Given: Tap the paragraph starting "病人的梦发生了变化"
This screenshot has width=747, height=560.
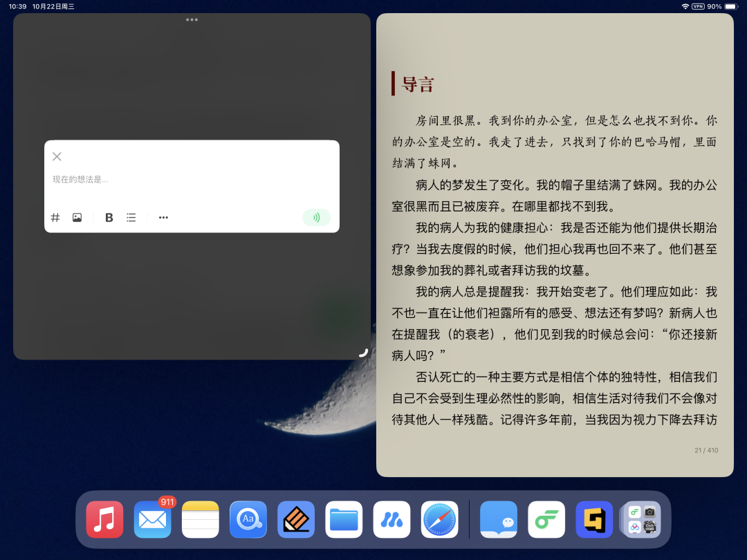Looking at the screenshot, I should pos(555,196).
